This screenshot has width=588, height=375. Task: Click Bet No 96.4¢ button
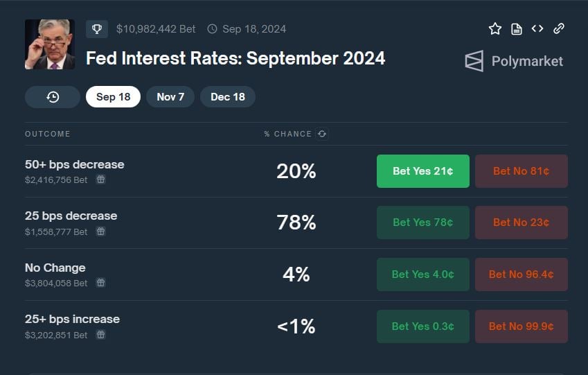coord(522,274)
